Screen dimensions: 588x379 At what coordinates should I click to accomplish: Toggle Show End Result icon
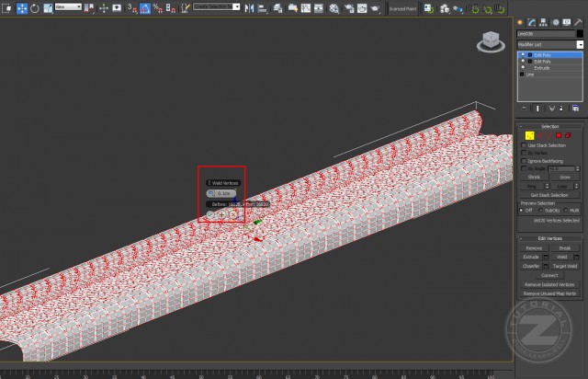pos(537,109)
